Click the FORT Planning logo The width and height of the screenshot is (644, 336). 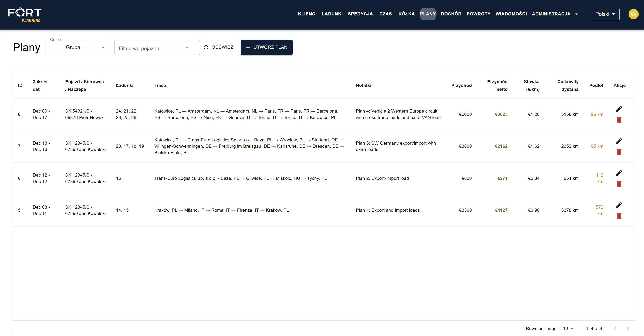[x=24, y=15]
